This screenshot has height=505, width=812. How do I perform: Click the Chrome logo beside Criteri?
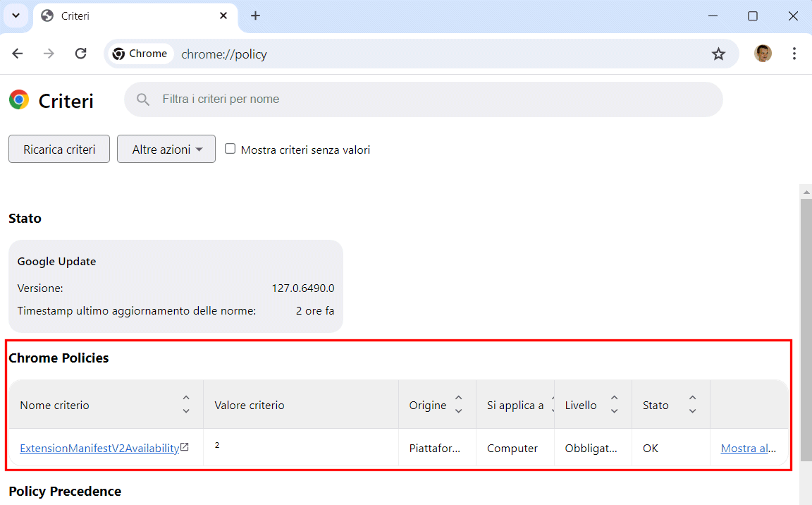point(19,99)
